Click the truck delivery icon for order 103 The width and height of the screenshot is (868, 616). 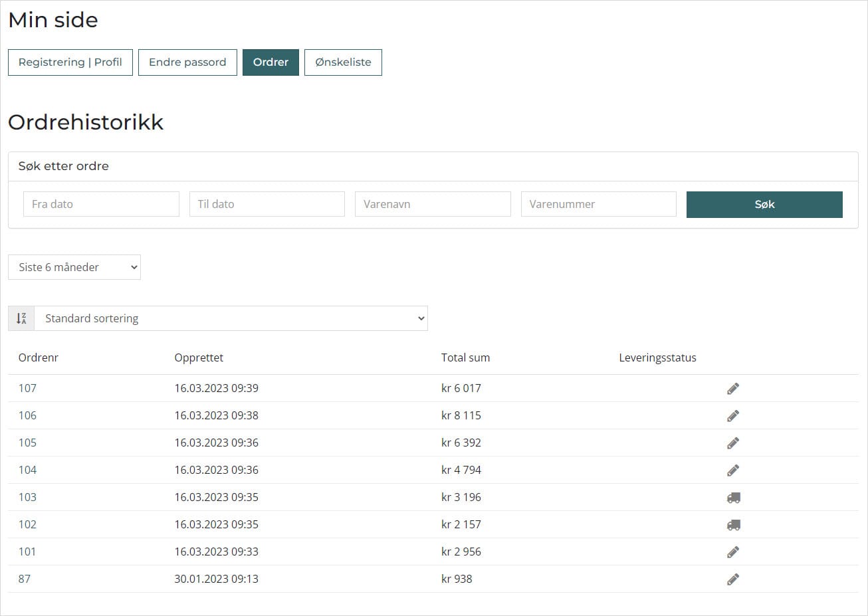(733, 498)
